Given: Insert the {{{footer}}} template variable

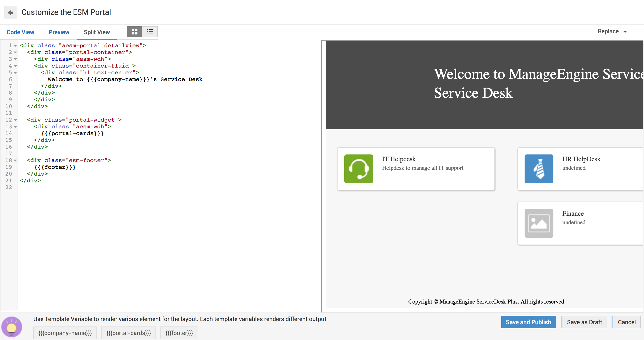Looking at the screenshot, I should coord(179,333).
